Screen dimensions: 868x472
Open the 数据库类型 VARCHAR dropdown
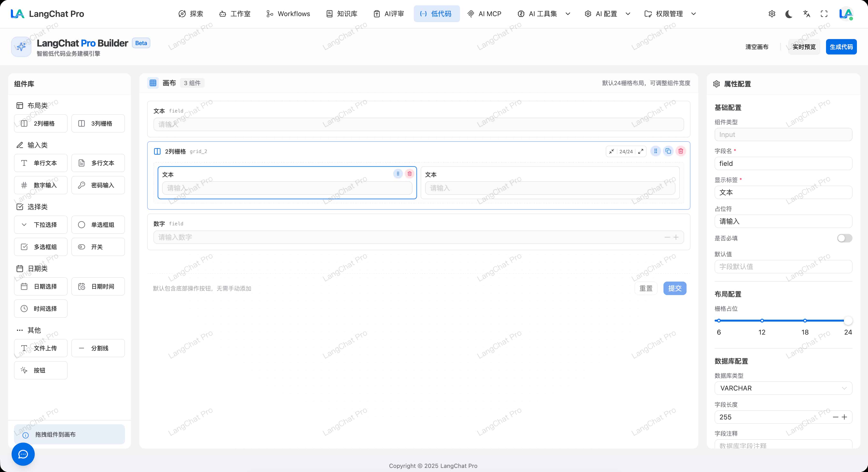(783, 388)
